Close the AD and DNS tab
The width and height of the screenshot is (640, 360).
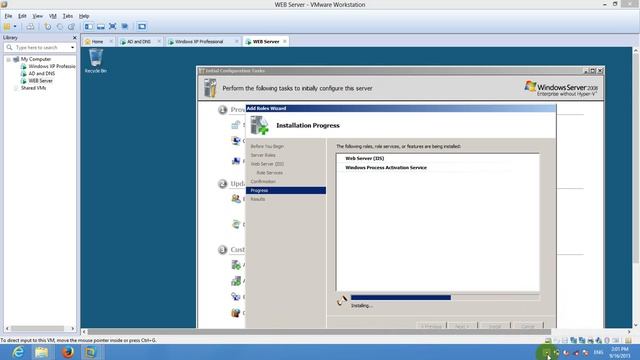[x=159, y=42]
